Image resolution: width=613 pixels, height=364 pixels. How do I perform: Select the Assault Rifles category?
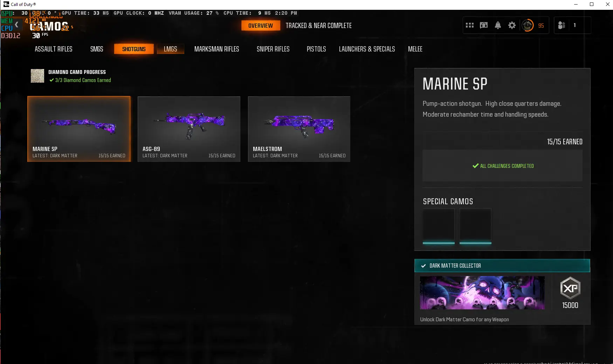(x=54, y=49)
